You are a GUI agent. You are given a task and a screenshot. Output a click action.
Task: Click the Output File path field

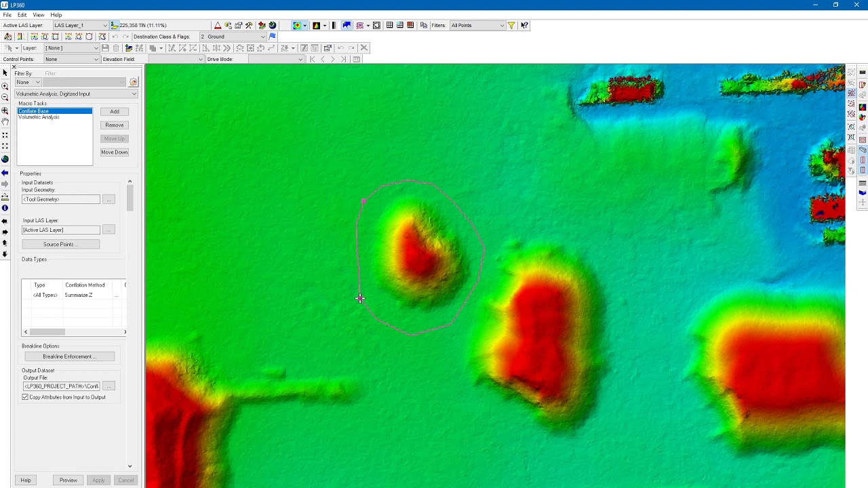(x=61, y=386)
